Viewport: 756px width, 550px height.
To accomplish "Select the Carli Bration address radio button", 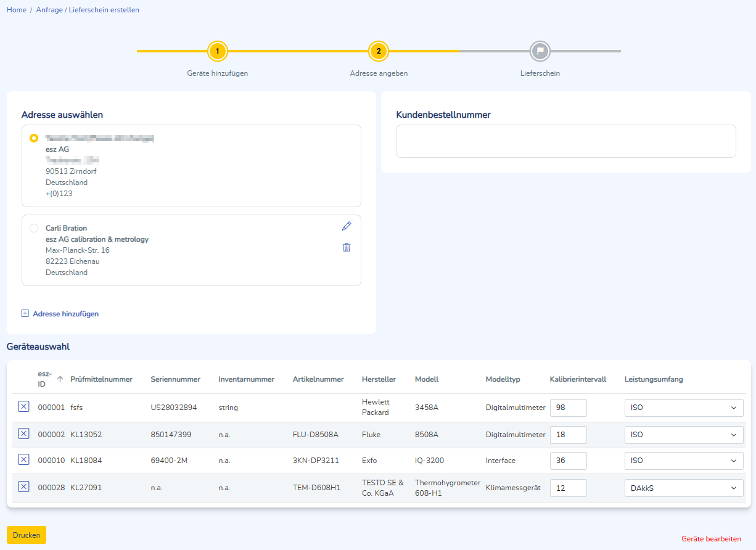I will (x=34, y=228).
